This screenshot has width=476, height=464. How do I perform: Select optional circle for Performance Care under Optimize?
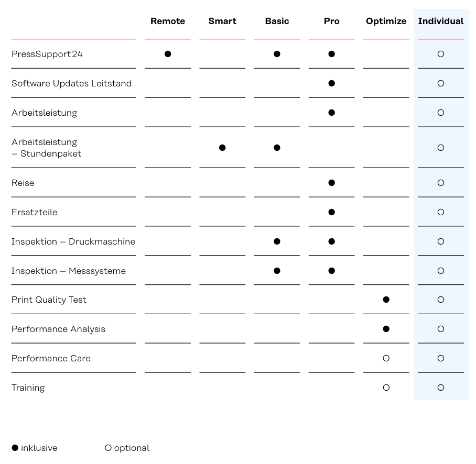pyautogui.click(x=386, y=358)
